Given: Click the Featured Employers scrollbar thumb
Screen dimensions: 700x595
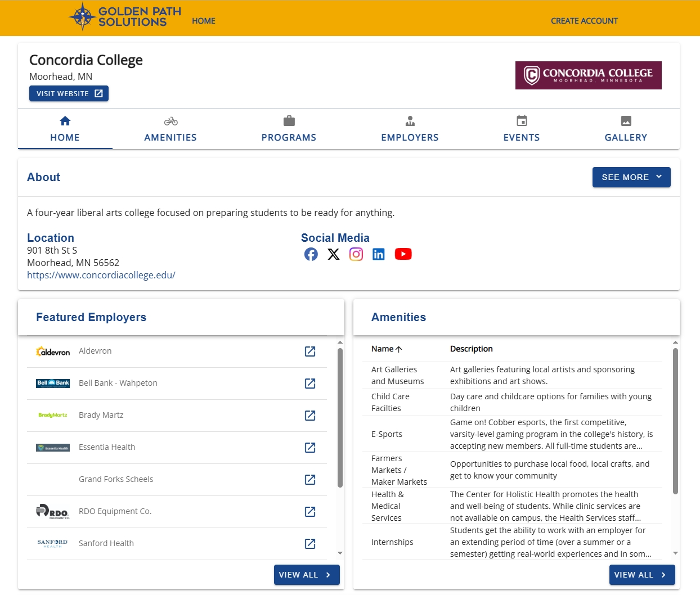Looking at the screenshot, I should tap(340, 417).
